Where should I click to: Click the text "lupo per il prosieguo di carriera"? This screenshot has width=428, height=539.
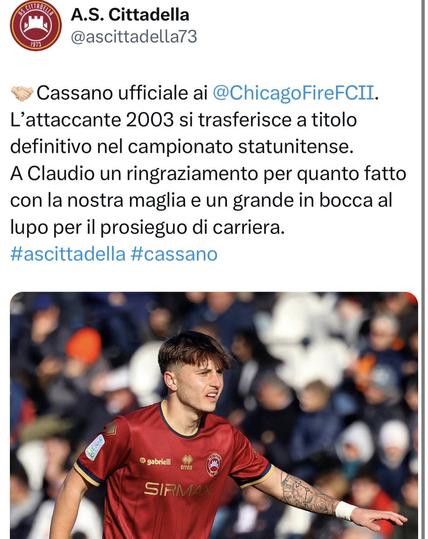[x=147, y=228]
